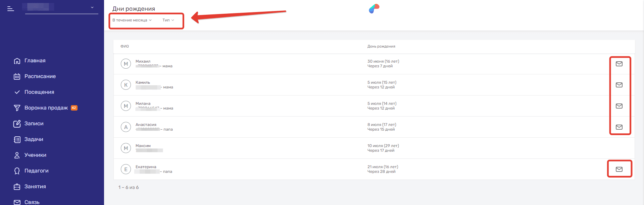Navigate to Посещения page
Image resolution: width=644 pixels, height=205 pixels.
tap(39, 92)
